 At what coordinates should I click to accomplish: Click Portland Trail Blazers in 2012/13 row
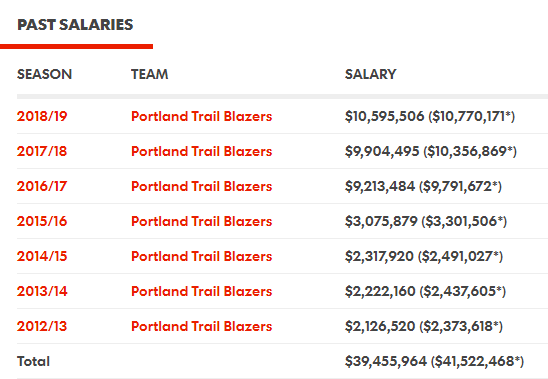(x=202, y=326)
